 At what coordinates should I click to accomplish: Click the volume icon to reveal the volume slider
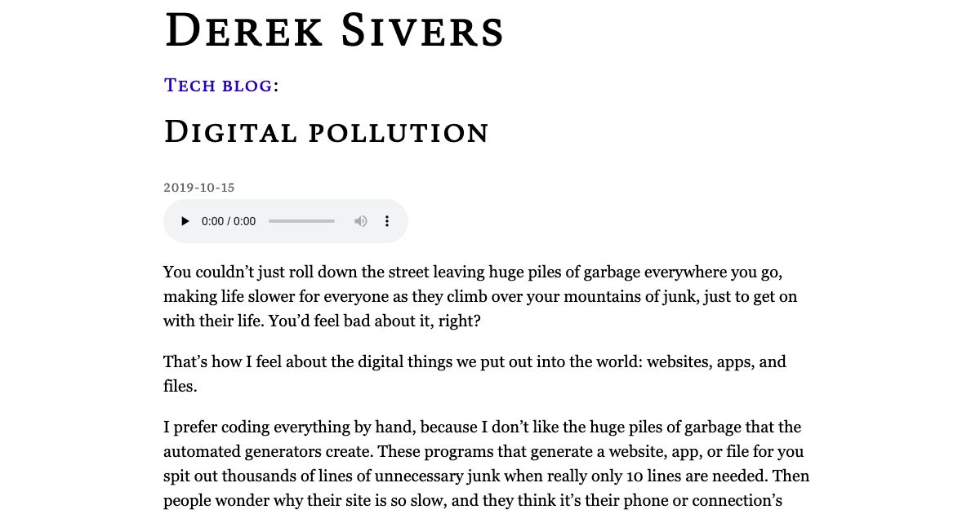[361, 221]
